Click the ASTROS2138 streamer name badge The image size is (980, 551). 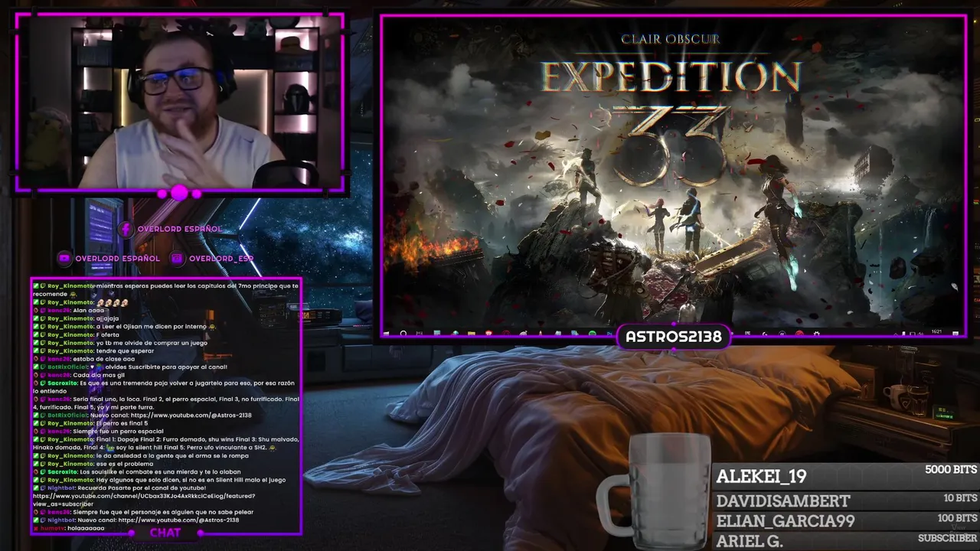point(673,337)
